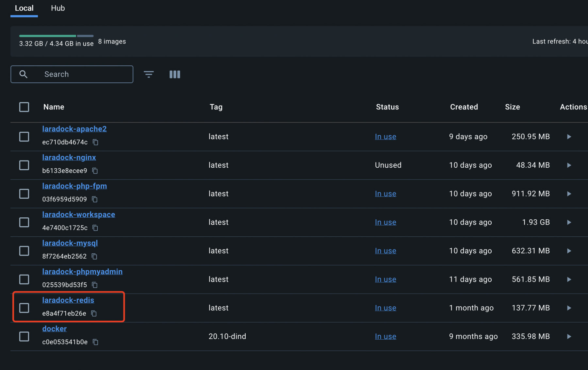The width and height of the screenshot is (588, 370).
Task: Check the laradock-redis row checkbox
Action: (x=24, y=308)
